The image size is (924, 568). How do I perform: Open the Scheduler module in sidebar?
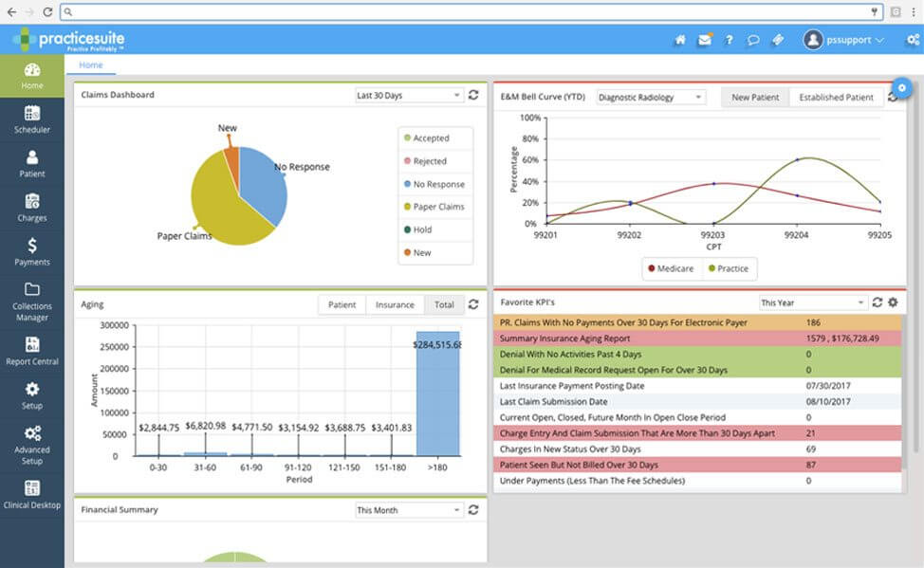pyautogui.click(x=32, y=119)
